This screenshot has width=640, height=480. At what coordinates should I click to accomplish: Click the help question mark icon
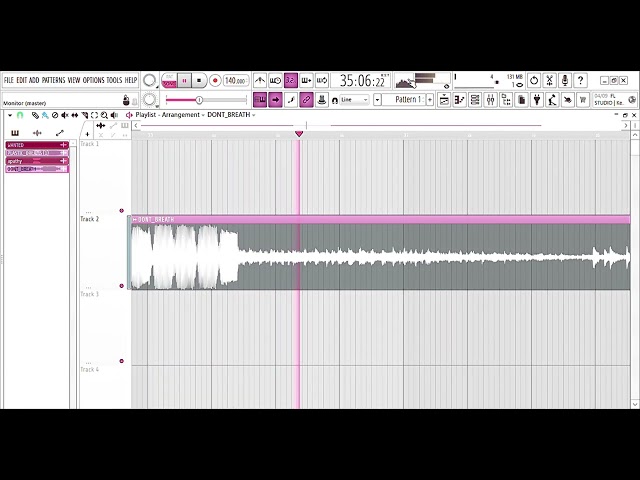(580, 80)
